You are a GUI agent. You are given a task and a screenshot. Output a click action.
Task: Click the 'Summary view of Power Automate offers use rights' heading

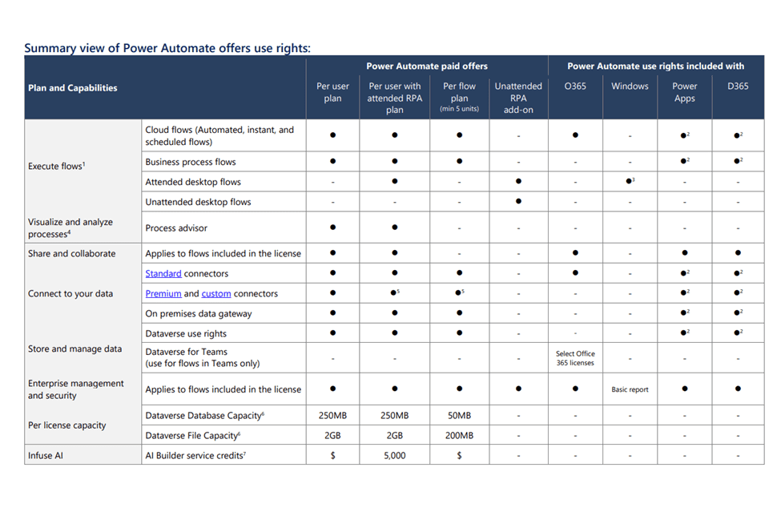167,48
